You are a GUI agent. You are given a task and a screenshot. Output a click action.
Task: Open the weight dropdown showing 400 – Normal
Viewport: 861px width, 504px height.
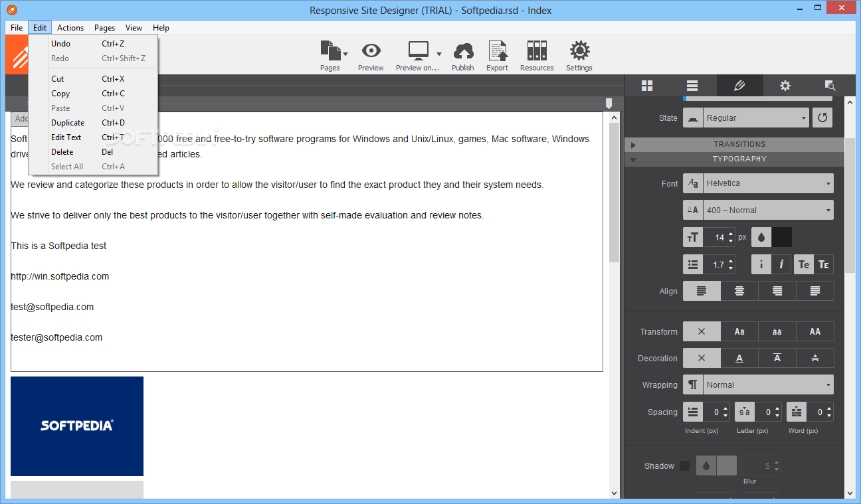768,210
